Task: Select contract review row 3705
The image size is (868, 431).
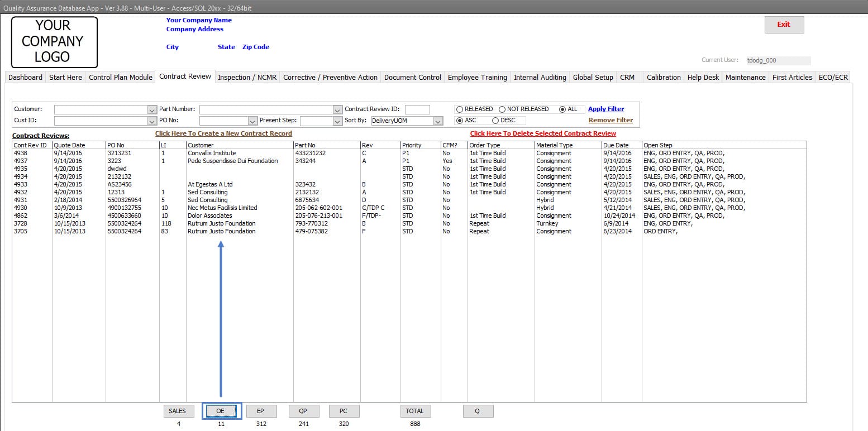Action: coord(409,231)
